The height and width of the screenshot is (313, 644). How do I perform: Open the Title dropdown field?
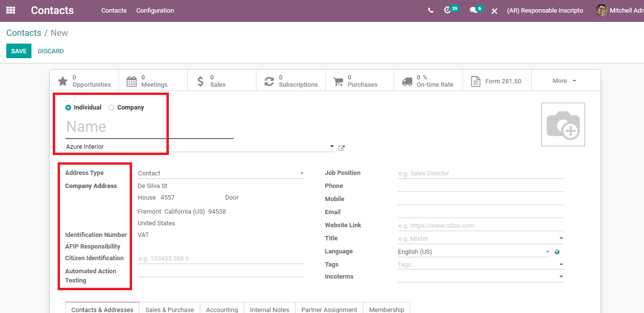pyautogui.click(x=480, y=238)
